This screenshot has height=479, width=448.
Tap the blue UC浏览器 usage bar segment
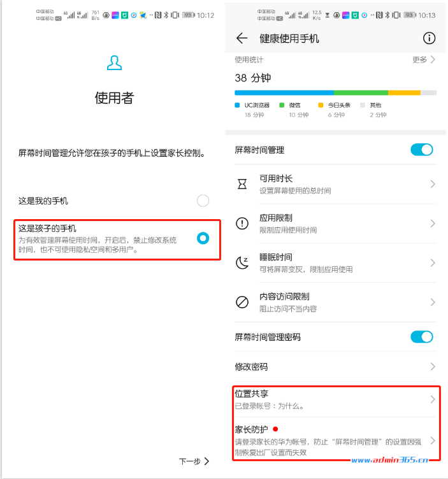tap(284, 92)
